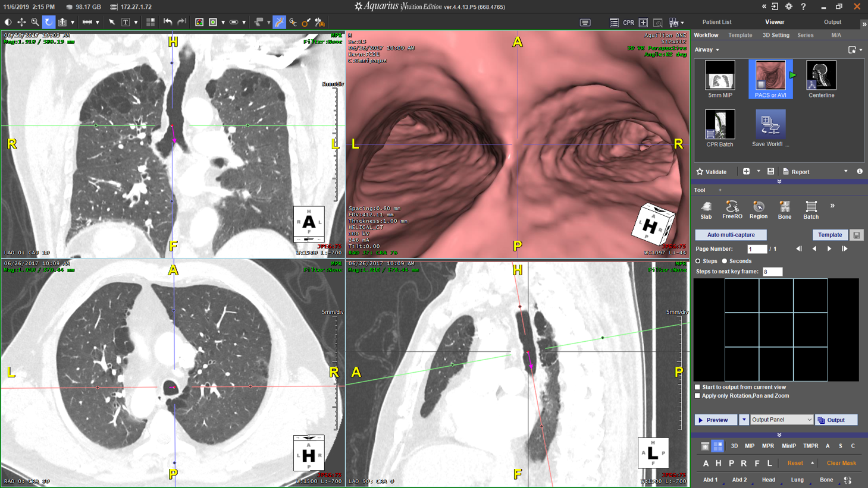Go to the next page arrow

[829, 249]
